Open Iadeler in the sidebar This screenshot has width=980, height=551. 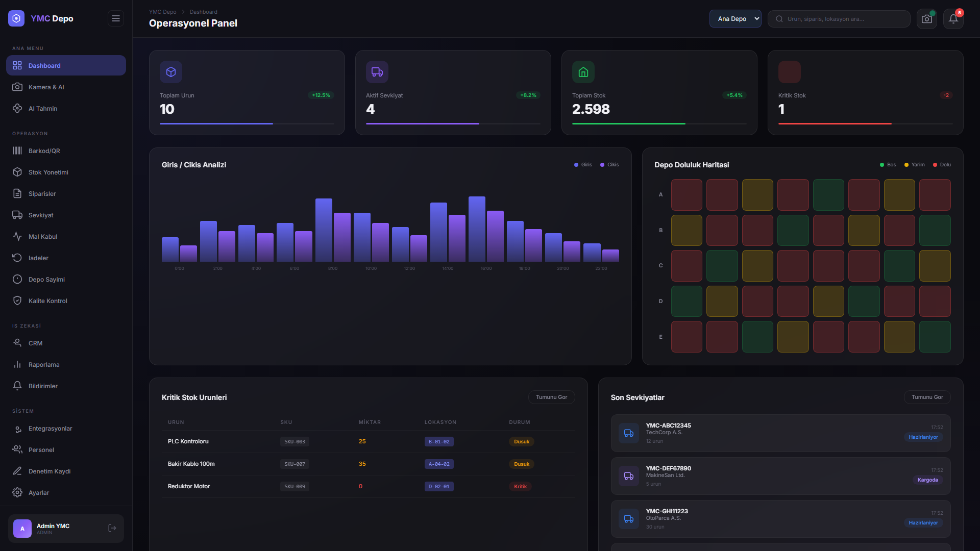click(66, 258)
